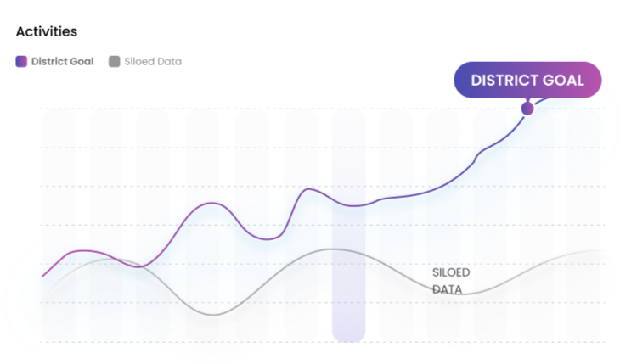Click the left end of top dashed gridline
Viewport: 620px width, 364px height.
42,109
